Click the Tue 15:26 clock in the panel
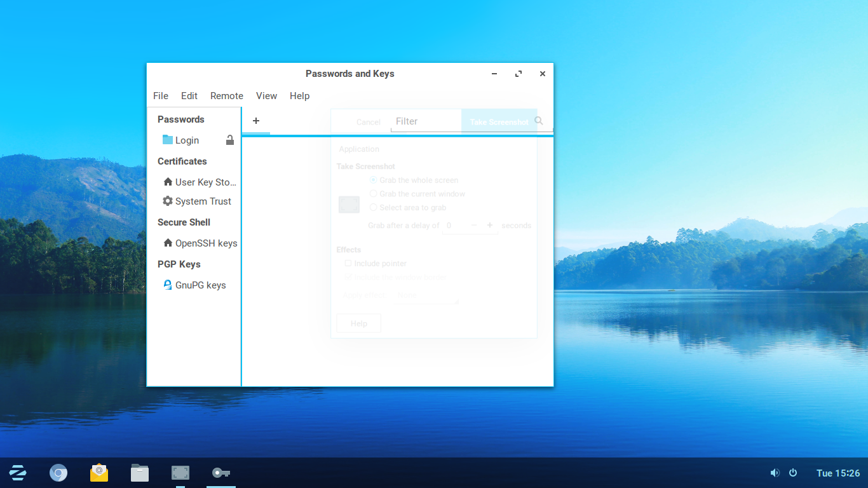Screen dimensions: 868x488 (x=837, y=473)
